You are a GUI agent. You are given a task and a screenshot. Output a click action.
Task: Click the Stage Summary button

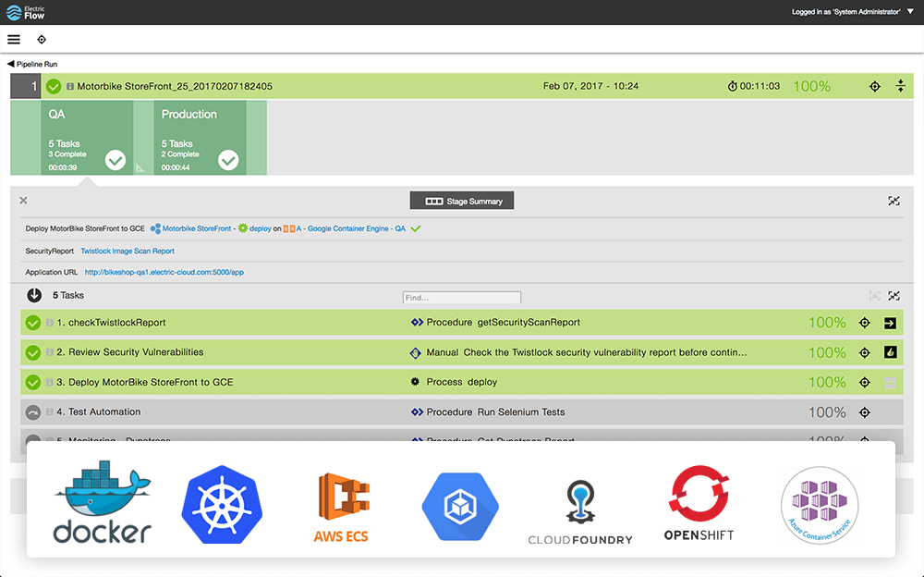point(462,201)
